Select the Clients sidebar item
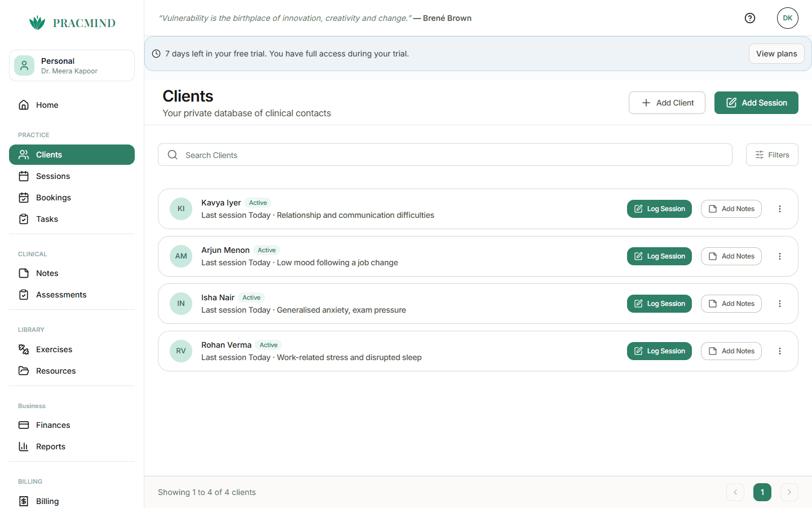 pyautogui.click(x=72, y=155)
